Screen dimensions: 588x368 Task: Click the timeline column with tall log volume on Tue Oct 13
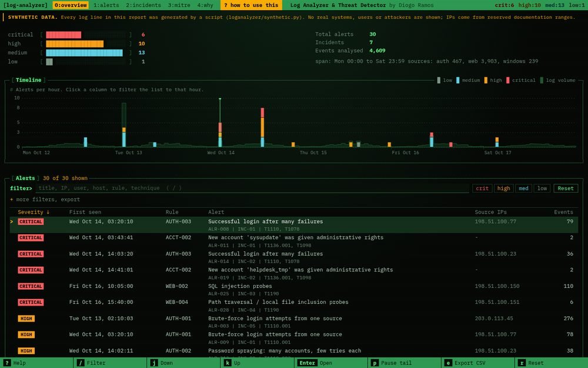point(123,125)
